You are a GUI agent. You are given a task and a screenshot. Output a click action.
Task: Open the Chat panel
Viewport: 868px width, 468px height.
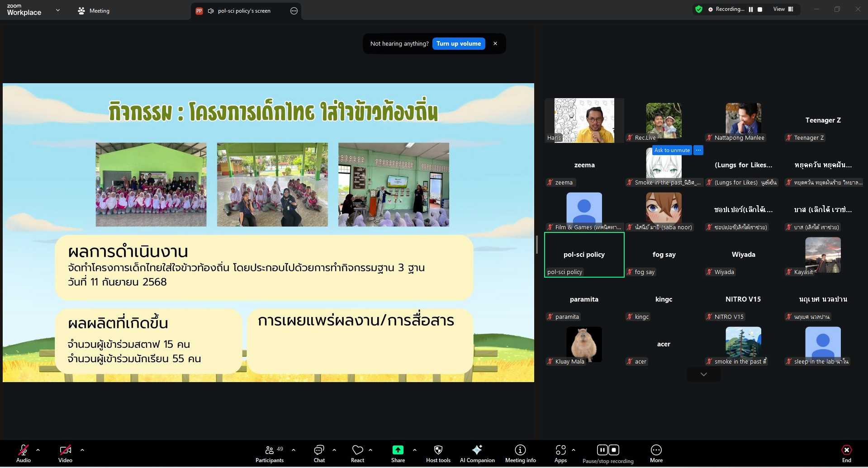319,453
